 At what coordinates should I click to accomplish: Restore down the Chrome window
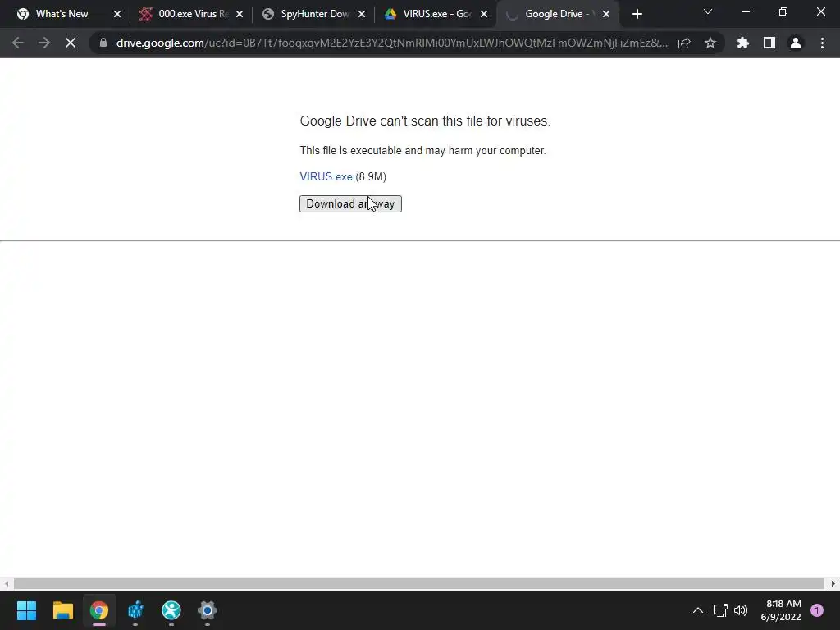[783, 11]
